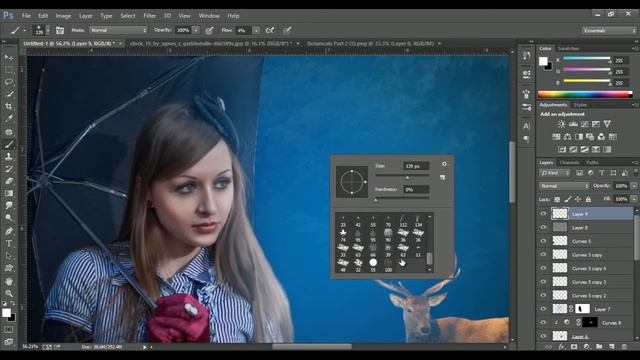Select the Hand tool
The width and height of the screenshot is (640, 360).
click(9, 281)
